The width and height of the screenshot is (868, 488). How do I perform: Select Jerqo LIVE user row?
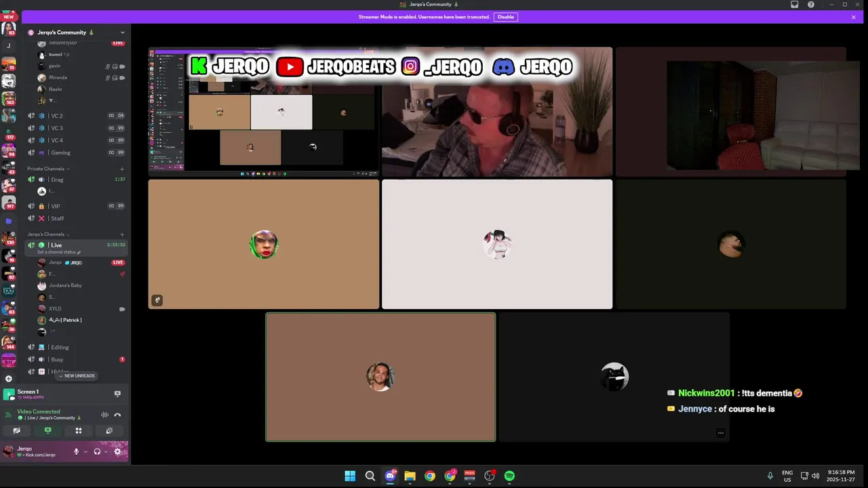pos(81,262)
